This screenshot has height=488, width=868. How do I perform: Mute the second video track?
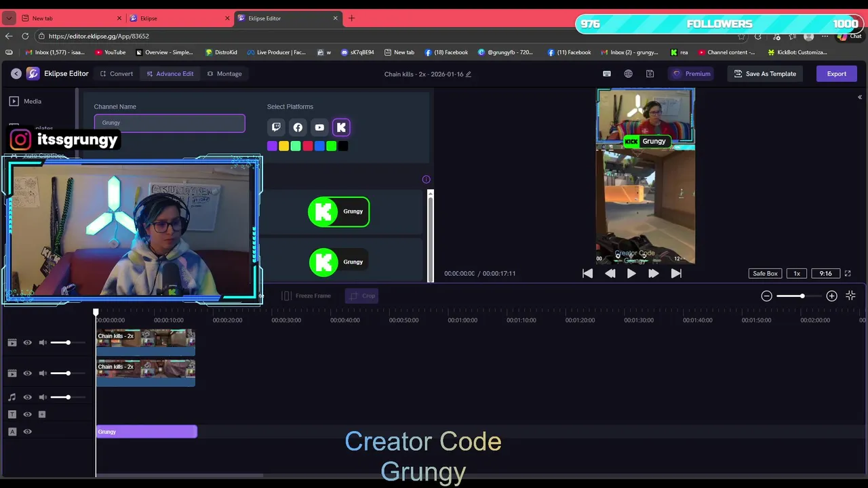point(43,373)
